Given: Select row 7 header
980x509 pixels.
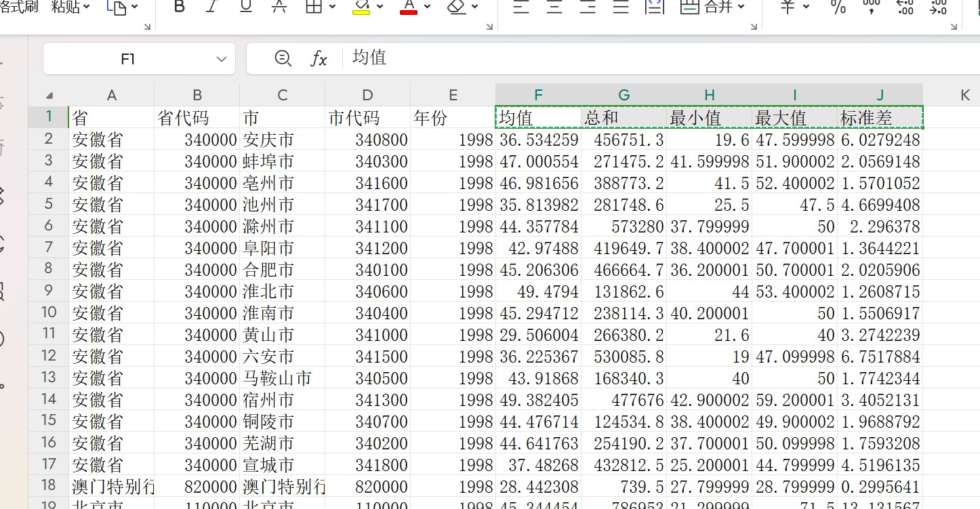Looking at the screenshot, I should point(48,247).
